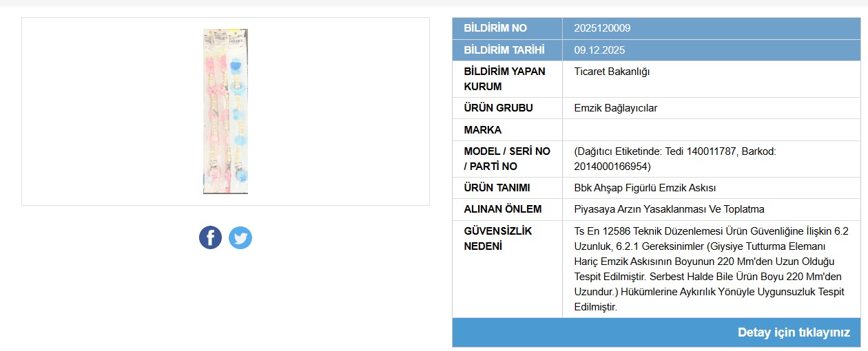
Task: Share the notice on Facebook
Action: 210,237
